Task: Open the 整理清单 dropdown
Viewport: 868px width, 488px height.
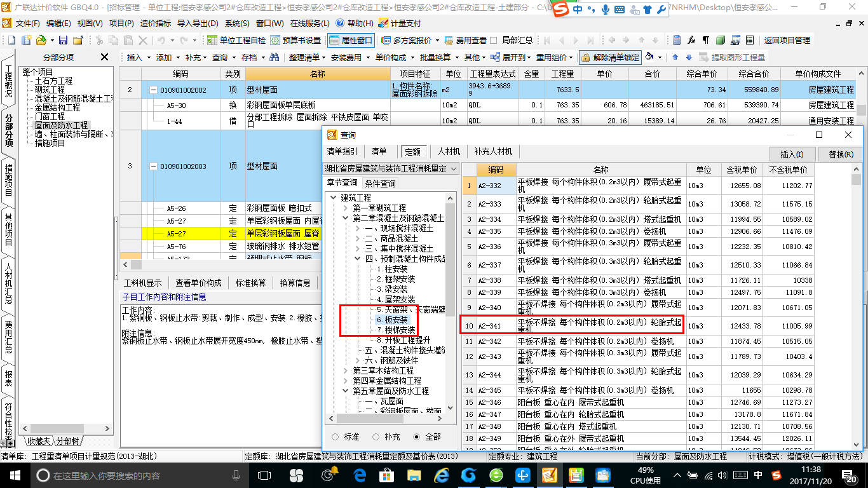Action: click(306, 57)
